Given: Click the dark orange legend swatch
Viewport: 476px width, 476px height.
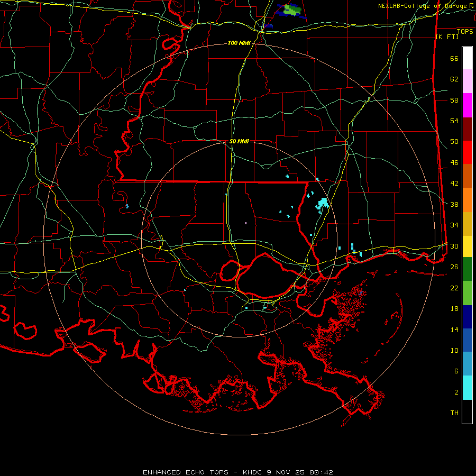Looking at the screenshot, I should click(x=467, y=176).
